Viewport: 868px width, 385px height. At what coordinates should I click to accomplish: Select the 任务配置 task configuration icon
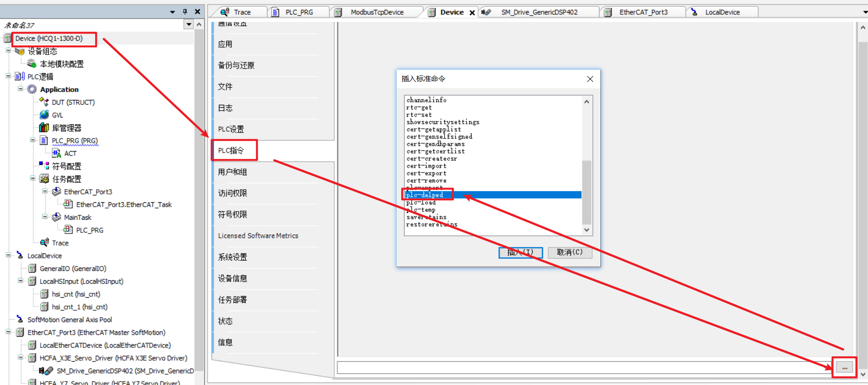point(44,179)
